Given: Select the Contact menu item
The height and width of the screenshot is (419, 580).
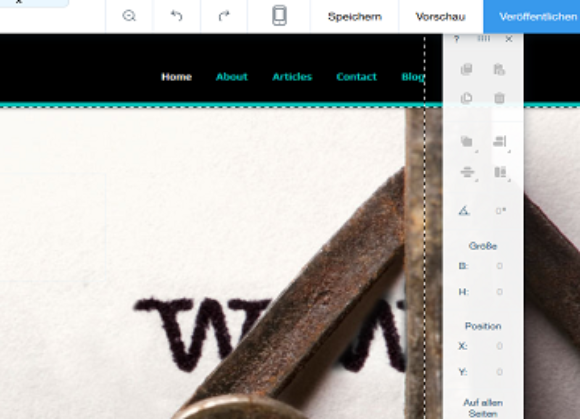Looking at the screenshot, I should tap(356, 77).
